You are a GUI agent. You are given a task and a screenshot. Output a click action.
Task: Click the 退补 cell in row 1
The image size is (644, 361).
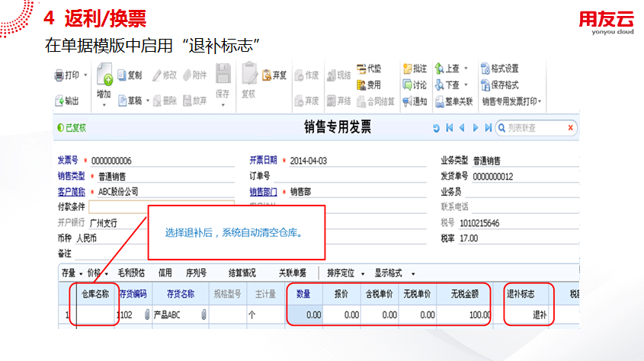[521, 315]
